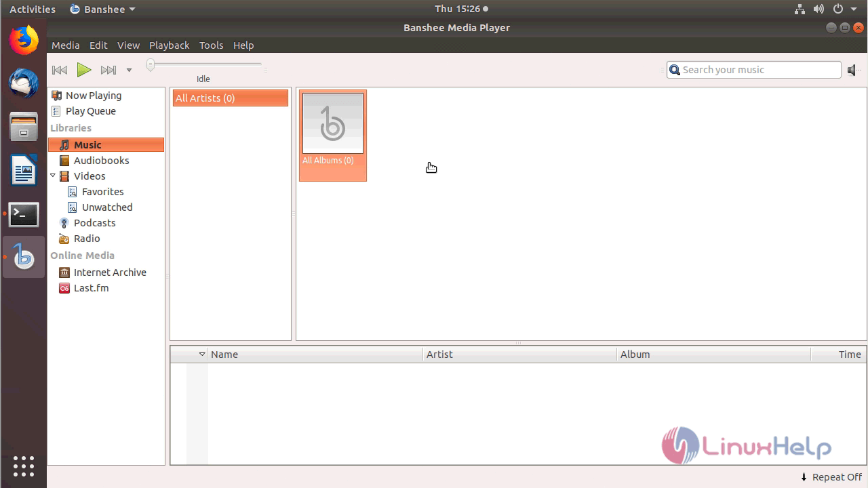Image resolution: width=868 pixels, height=488 pixels.
Task: Click the Previous track button
Action: [60, 70]
